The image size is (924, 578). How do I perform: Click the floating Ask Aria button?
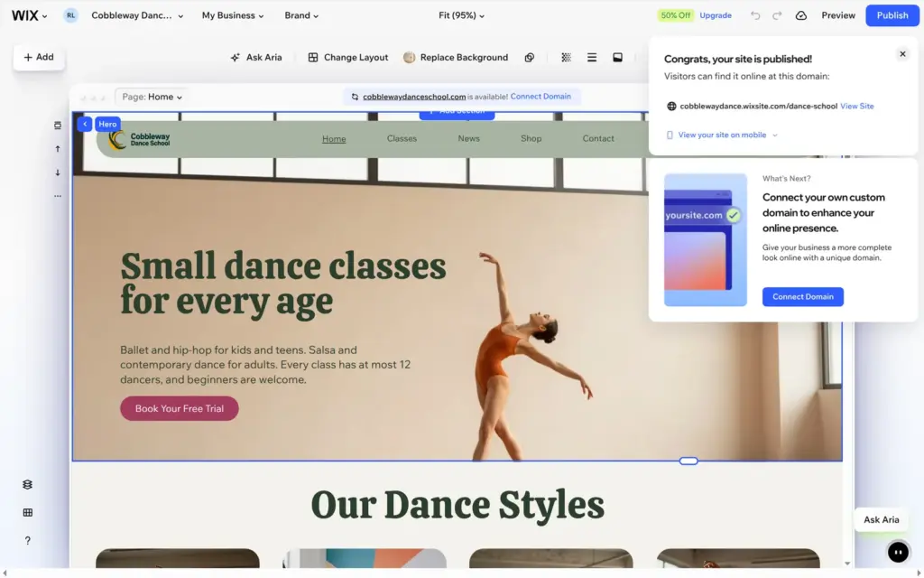click(x=881, y=519)
